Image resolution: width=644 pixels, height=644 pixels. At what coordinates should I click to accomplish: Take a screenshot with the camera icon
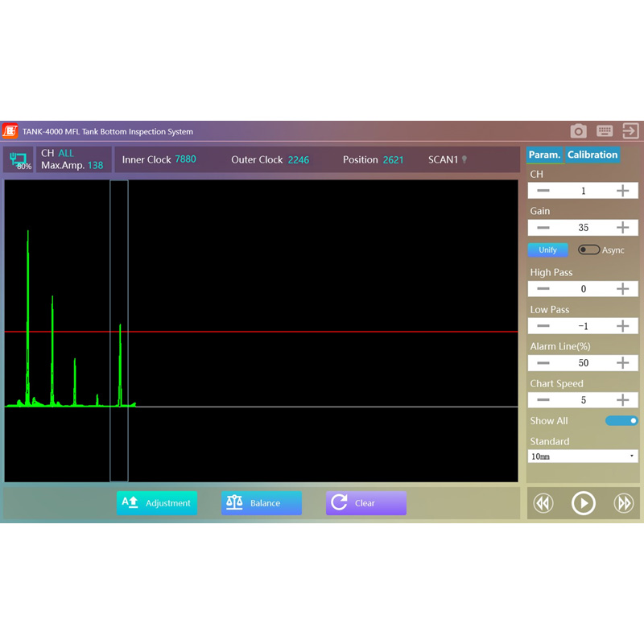pyautogui.click(x=578, y=131)
